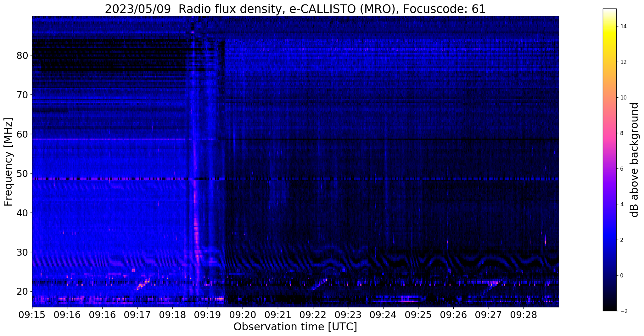This screenshot has height=336, width=644.
Task: Click the 'Frequency [MHz]' axis label
Action: click(x=8, y=162)
